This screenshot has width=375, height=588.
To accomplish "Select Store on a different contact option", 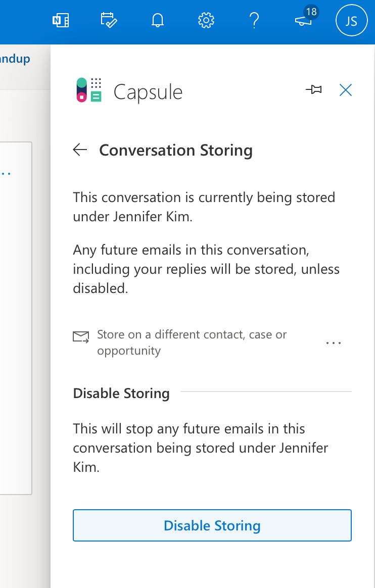I will tap(192, 342).
